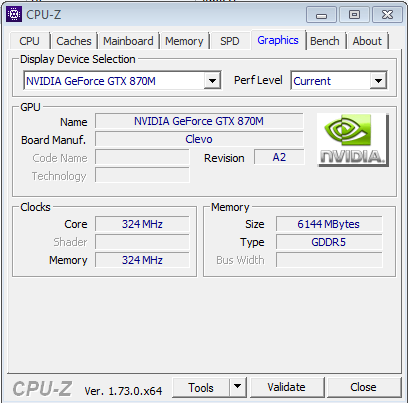The image size is (408, 403).
Task: Open the Memory tab
Action: click(184, 41)
